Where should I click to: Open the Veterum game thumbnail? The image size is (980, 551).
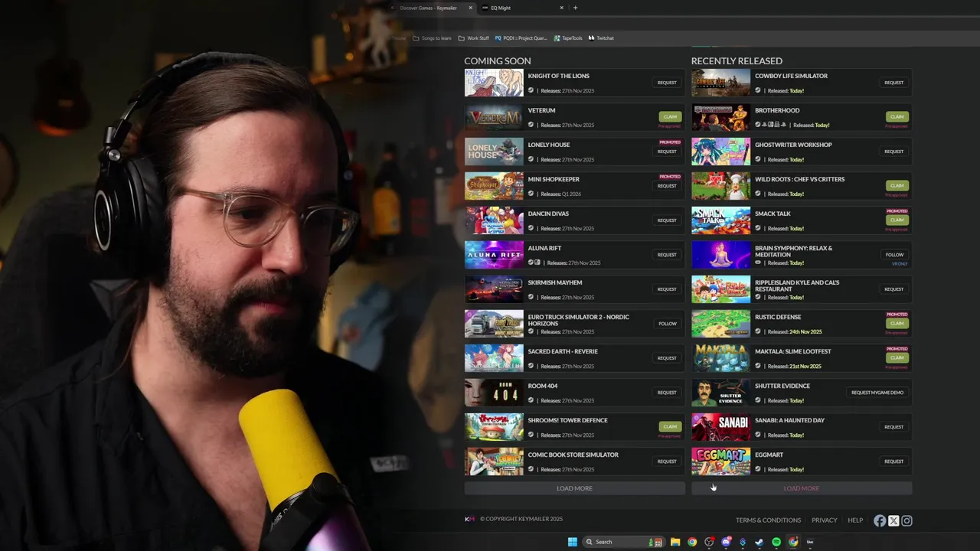(x=494, y=117)
